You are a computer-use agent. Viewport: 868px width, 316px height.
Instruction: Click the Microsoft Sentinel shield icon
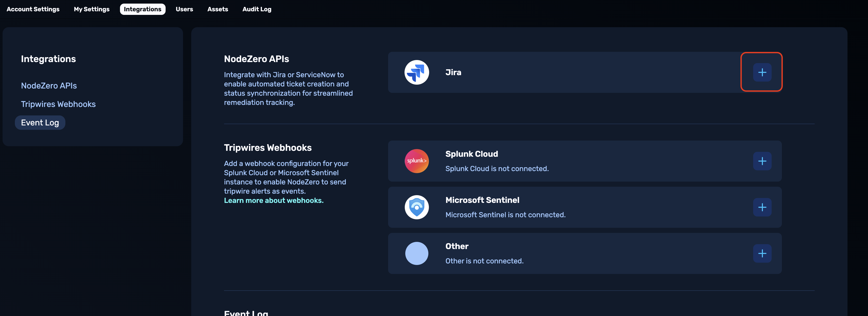coord(417,207)
